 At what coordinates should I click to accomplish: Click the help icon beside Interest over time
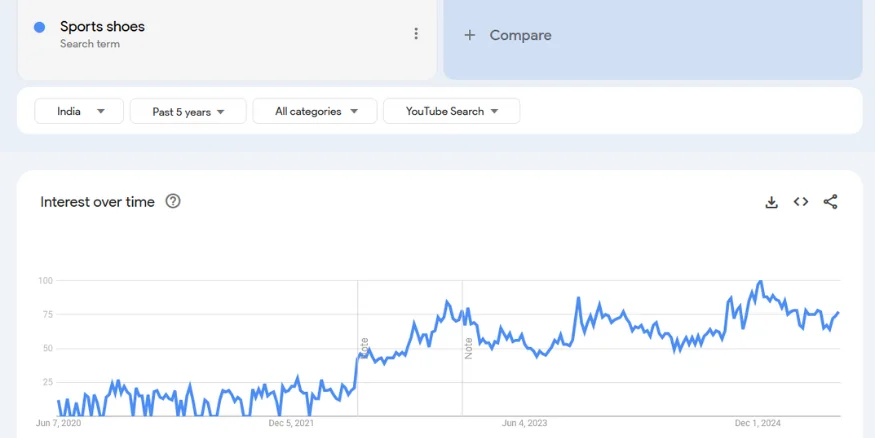173,201
